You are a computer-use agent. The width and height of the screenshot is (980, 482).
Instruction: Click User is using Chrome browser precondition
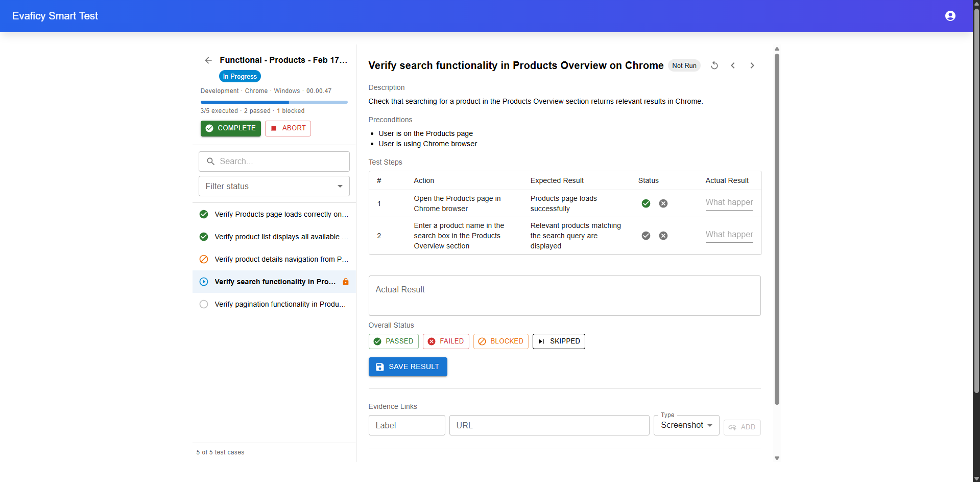(x=428, y=144)
